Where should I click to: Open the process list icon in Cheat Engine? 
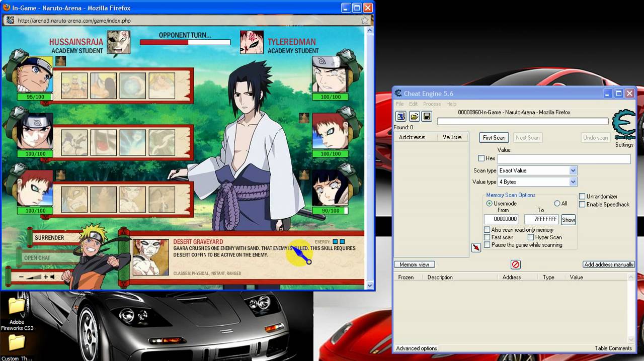coord(401,117)
